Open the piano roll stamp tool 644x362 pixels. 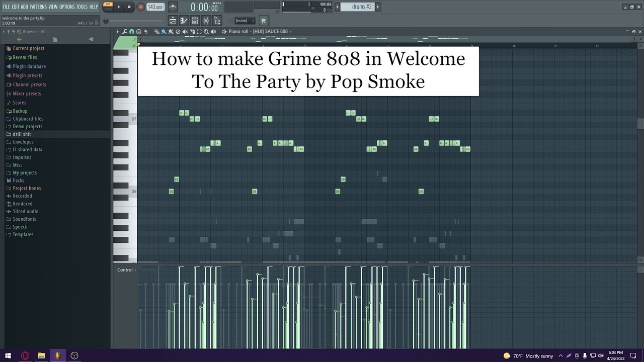tap(139, 32)
